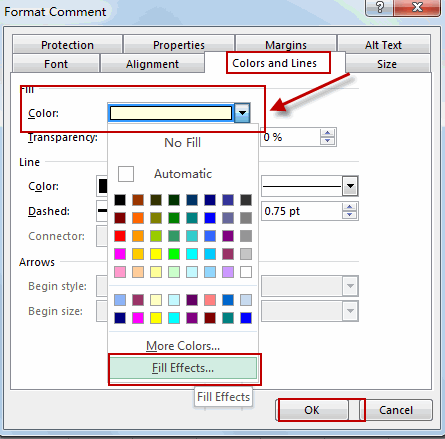Select the bright red color swatch
Screen dimensions: 445x439
(120, 236)
